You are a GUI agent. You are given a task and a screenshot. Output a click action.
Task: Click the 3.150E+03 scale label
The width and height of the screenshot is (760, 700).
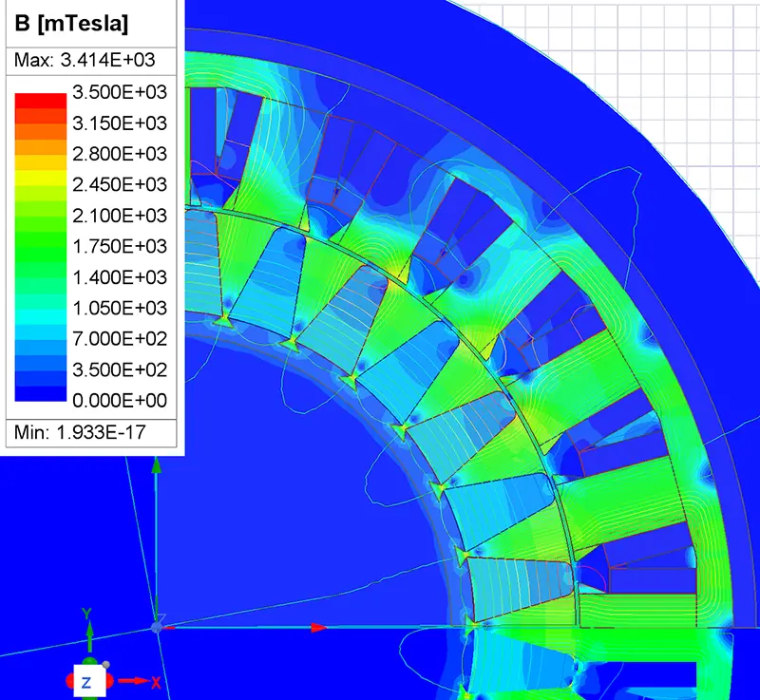click(x=120, y=123)
